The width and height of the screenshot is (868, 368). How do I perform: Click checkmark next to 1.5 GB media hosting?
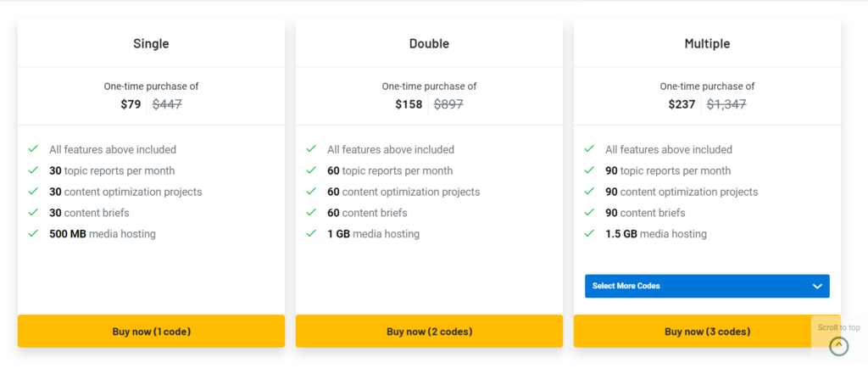589,234
